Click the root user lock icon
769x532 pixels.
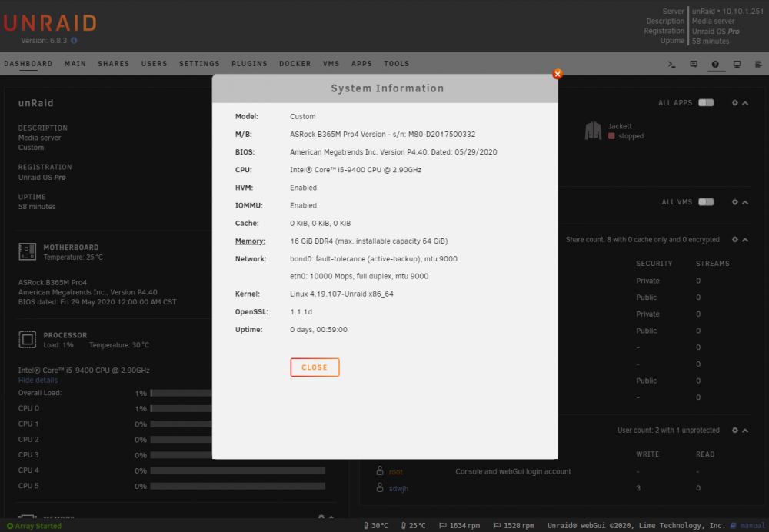pos(380,470)
